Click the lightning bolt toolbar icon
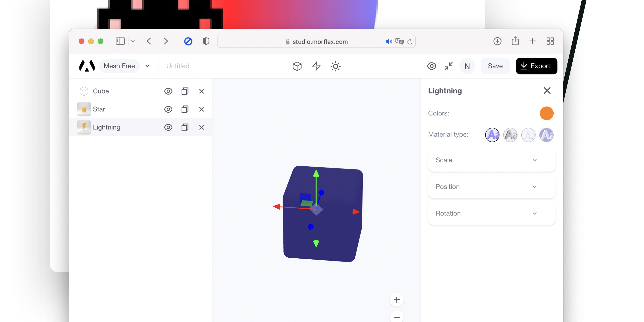Image resolution: width=644 pixels, height=322 pixels. 316,66
